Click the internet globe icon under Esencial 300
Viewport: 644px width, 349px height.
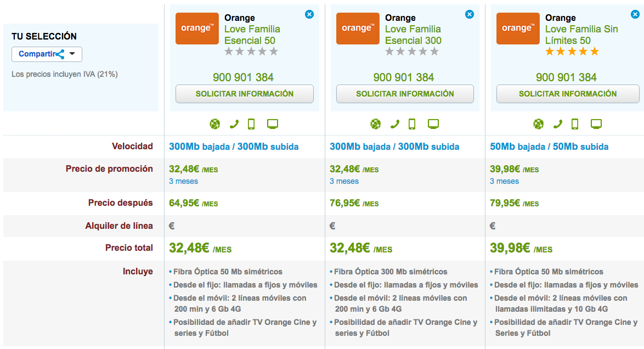click(x=376, y=124)
